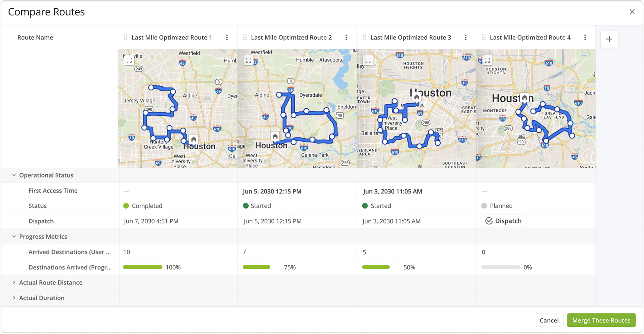
Task: Expand Route 1 map to fullscreen
Action: click(129, 60)
